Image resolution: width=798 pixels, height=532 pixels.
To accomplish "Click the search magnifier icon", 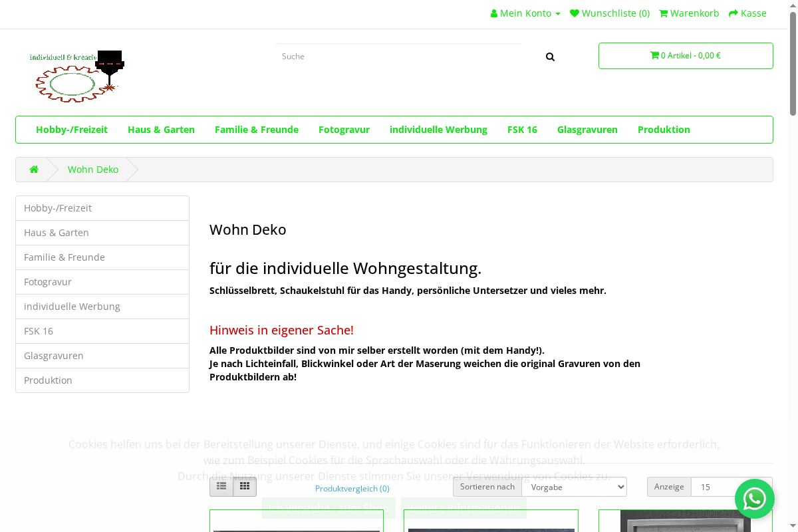I will point(550,57).
